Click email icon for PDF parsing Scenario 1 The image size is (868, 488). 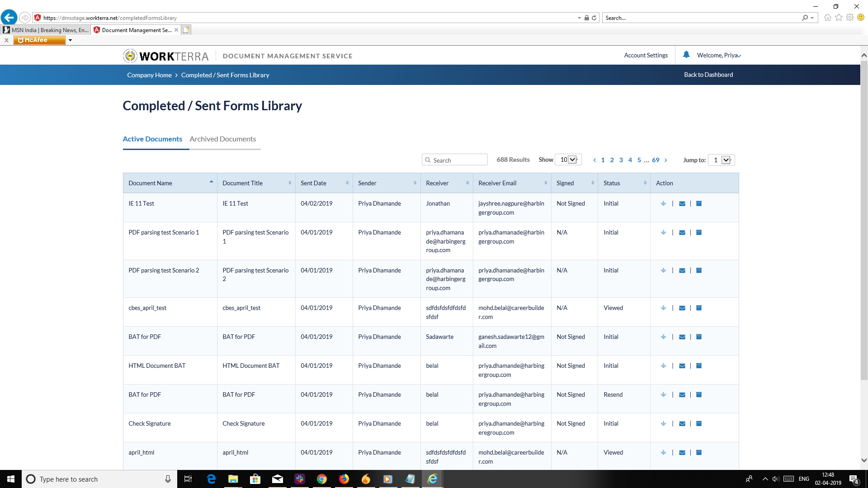pyautogui.click(x=682, y=233)
